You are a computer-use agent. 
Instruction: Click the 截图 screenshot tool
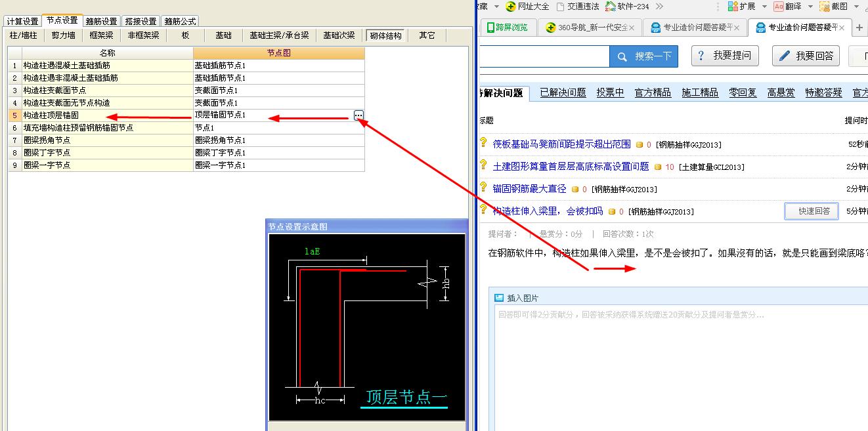pos(833,7)
